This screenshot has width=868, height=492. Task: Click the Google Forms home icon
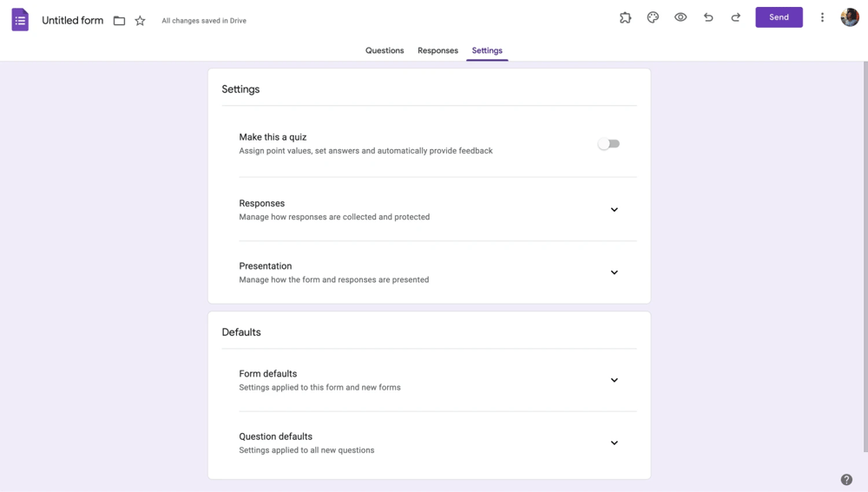coord(20,20)
